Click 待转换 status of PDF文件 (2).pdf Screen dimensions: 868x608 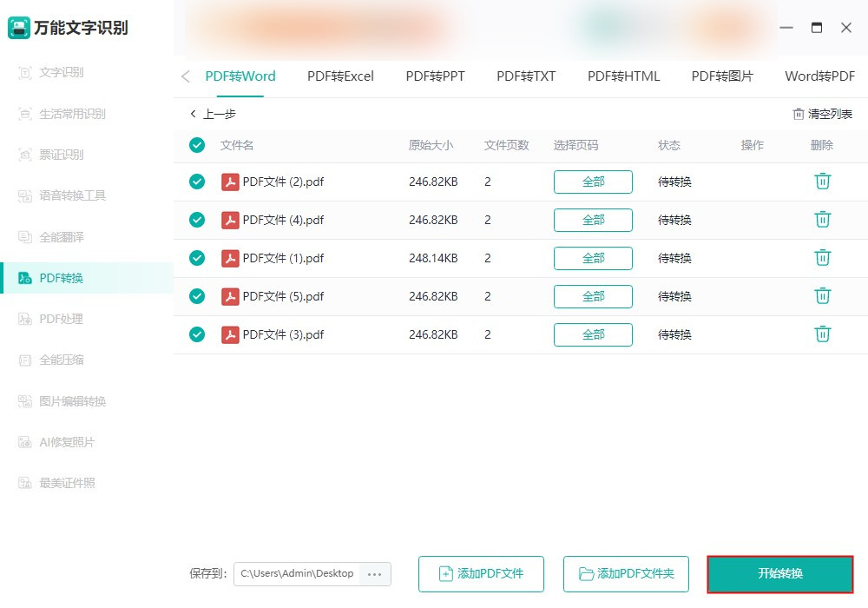[x=674, y=182]
